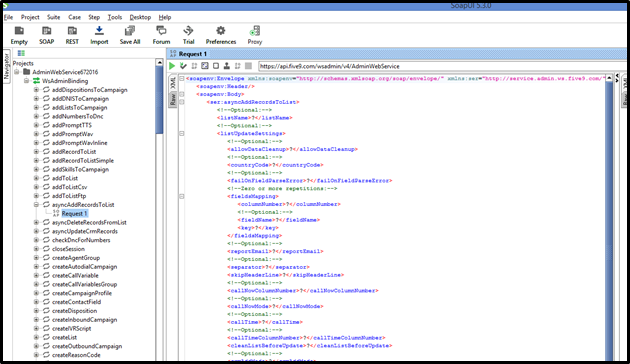Image resolution: width=630 pixels, height=364 pixels.
Task: Click the green grid icon above Projects
Action: coord(21,53)
